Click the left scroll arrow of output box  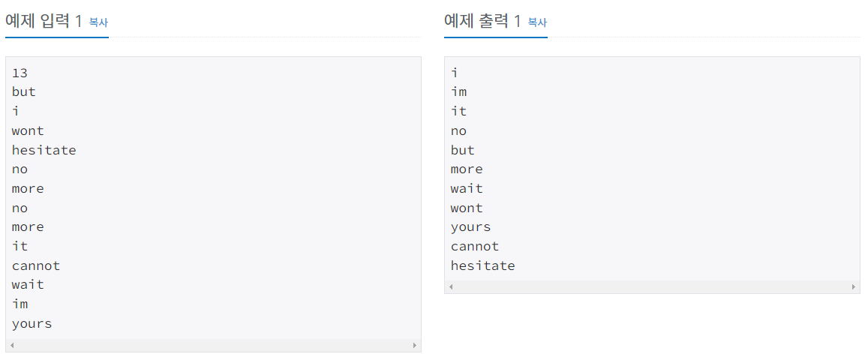click(x=451, y=286)
